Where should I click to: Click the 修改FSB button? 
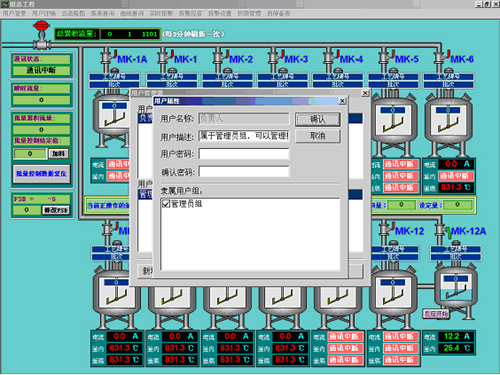[x=56, y=210]
